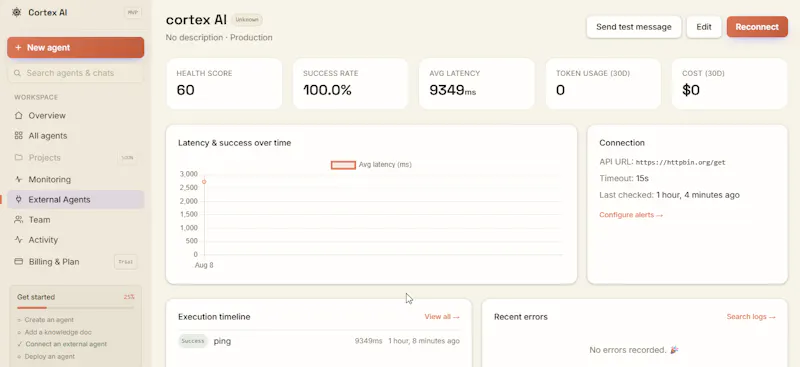The image size is (800, 367).
Task: Create a new agent
Action: click(x=76, y=47)
